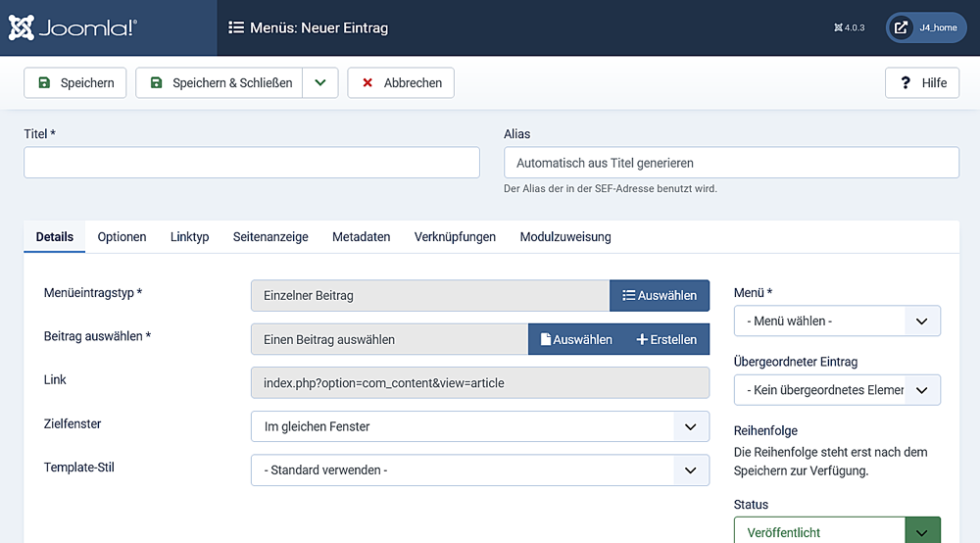This screenshot has width=980, height=543.
Task: Open the Zielfenster dropdown
Action: click(479, 426)
